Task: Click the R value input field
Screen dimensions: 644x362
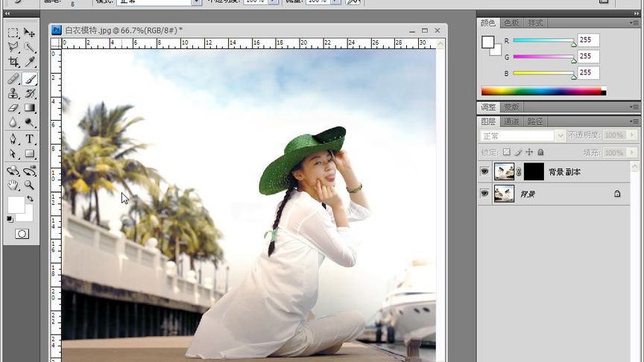Action: pyautogui.click(x=587, y=40)
